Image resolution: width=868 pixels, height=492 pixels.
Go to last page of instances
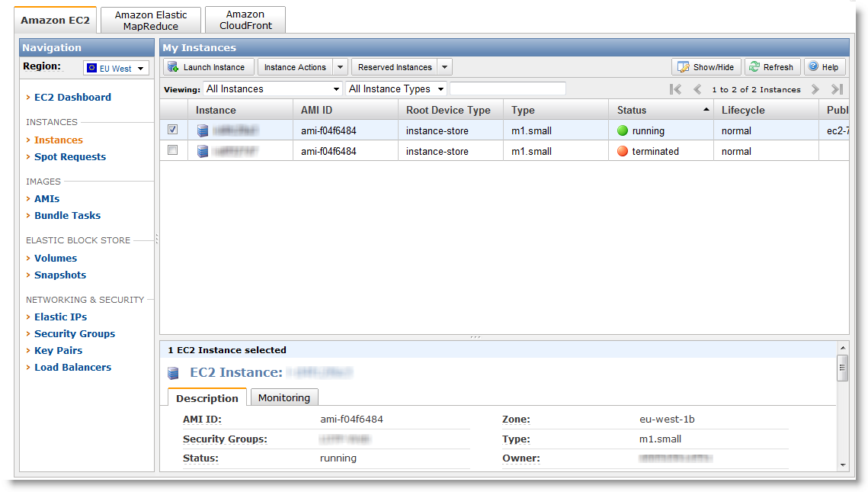pyautogui.click(x=837, y=89)
